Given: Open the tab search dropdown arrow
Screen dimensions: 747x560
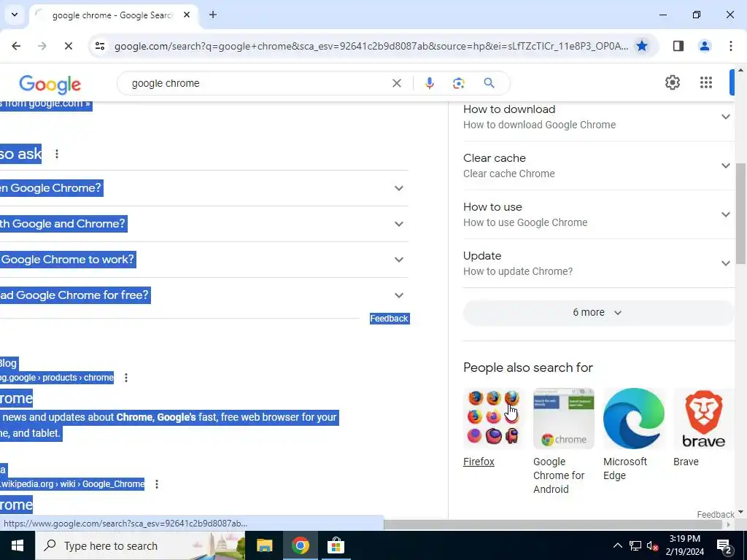Looking at the screenshot, I should point(15,15).
